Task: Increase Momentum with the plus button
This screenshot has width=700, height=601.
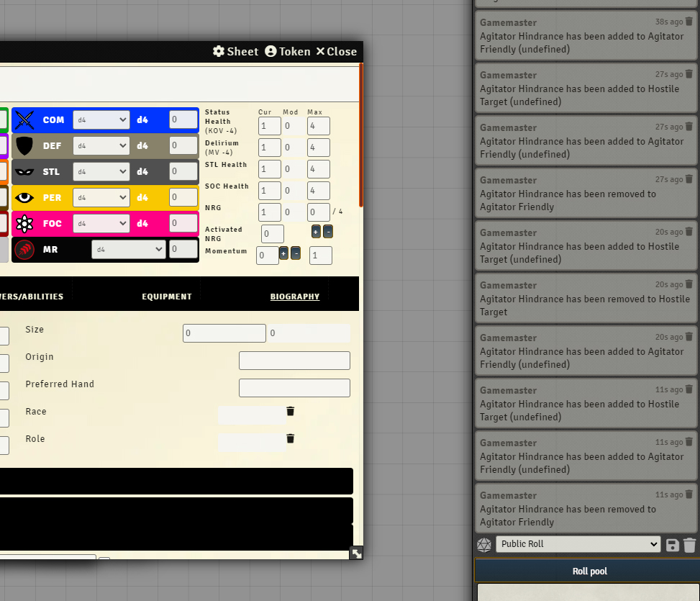Action: pyautogui.click(x=283, y=253)
